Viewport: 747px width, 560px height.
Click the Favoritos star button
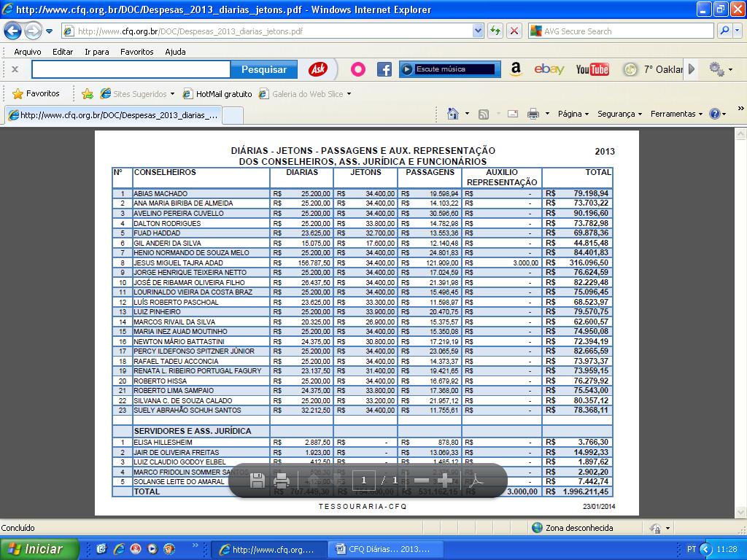click(36, 94)
